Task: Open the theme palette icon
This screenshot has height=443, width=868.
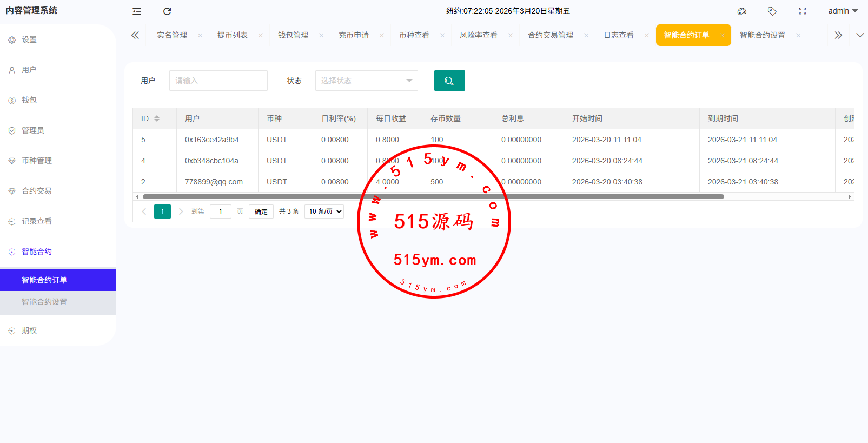Action: coord(742,11)
